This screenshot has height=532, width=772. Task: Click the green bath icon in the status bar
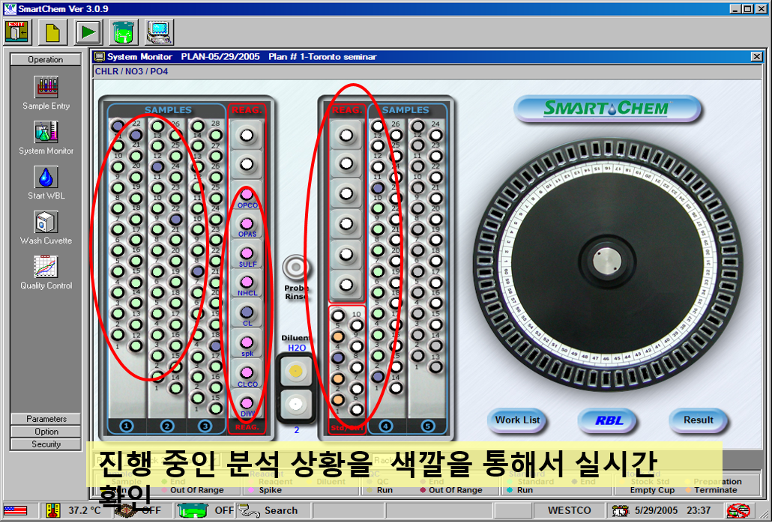(193, 510)
